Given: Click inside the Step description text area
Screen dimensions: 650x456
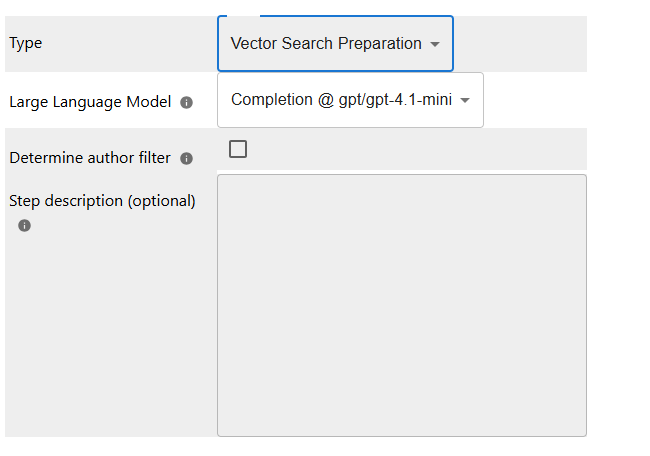Looking at the screenshot, I should (401, 305).
